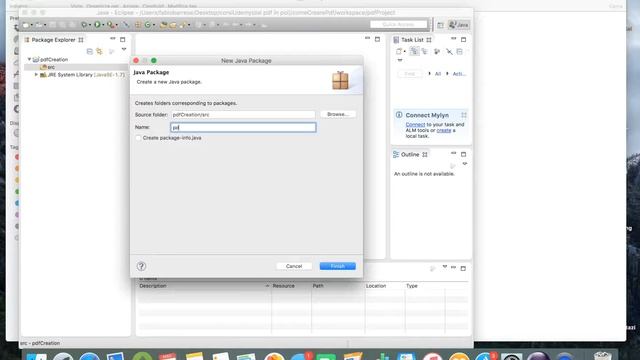Maximize the Task List panel
This screenshot has width=640, height=360.
[x=463, y=40]
